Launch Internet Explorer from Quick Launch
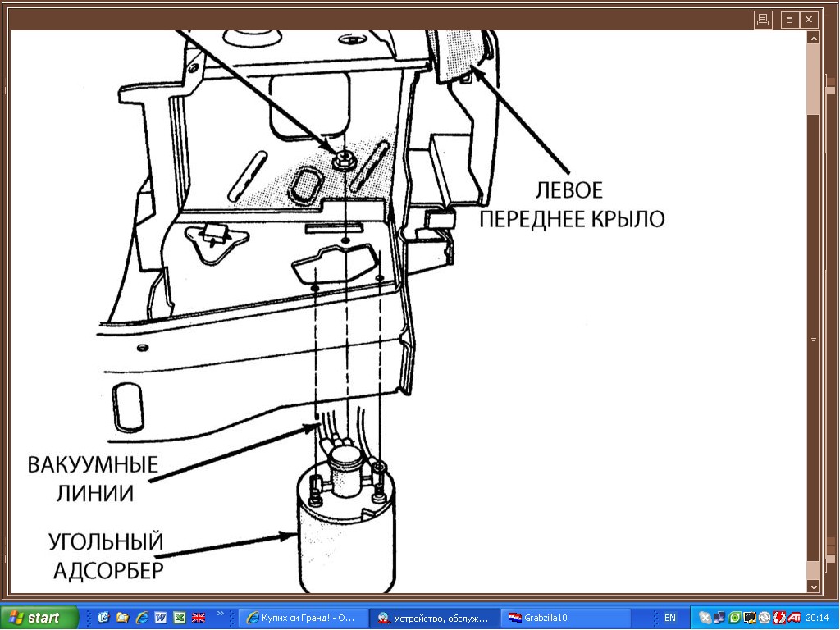Image resolution: width=840 pixels, height=630 pixels. pyautogui.click(x=141, y=617)
